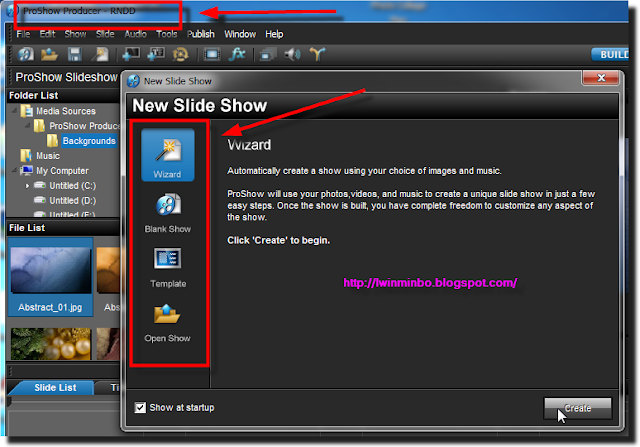Select the orange abstract thumbnail beside Abstract_01
The width and height of the screenshot is (640, 447).
[x=108, y=270]
